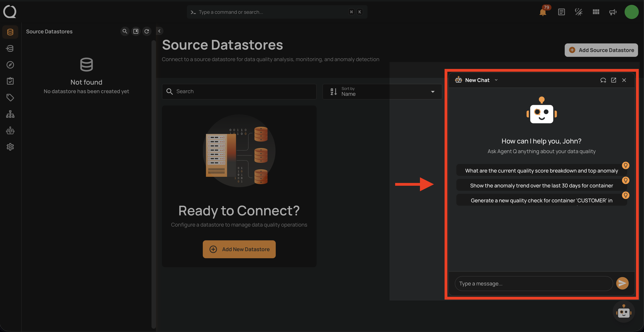
Task: Open the Tags icon in sidebar
Action: [x=10, y=98]
